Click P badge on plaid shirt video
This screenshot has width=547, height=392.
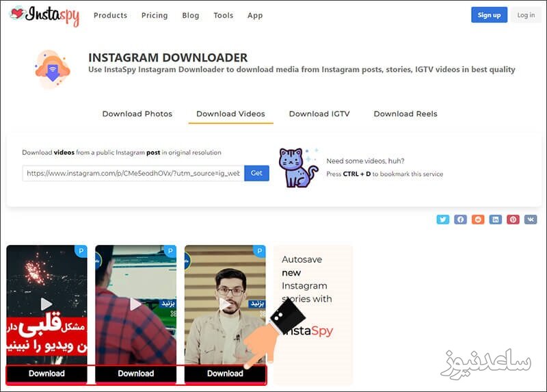(x=170, y=251)
